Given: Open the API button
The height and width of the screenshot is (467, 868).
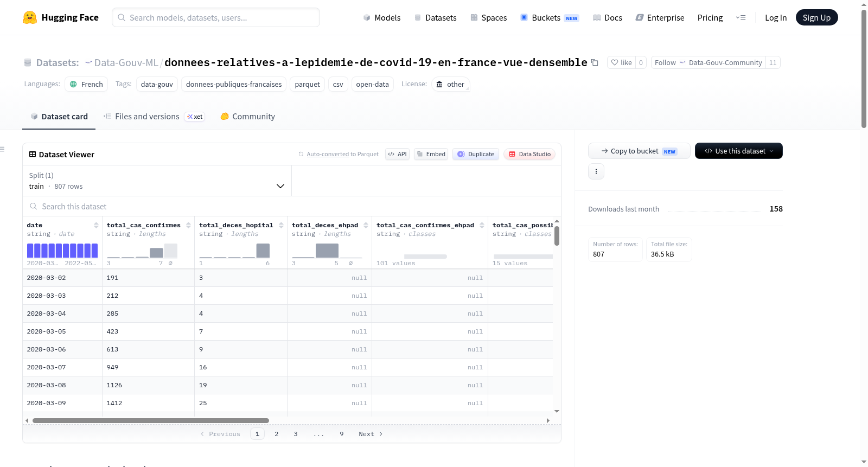Looking at the screenshot, I should [x=397, y=154].
